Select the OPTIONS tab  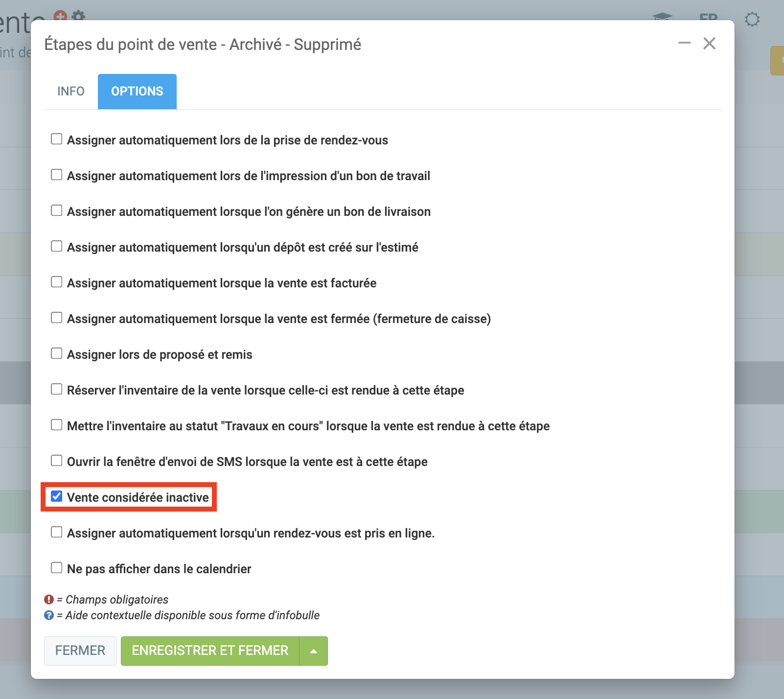[137, 92]
